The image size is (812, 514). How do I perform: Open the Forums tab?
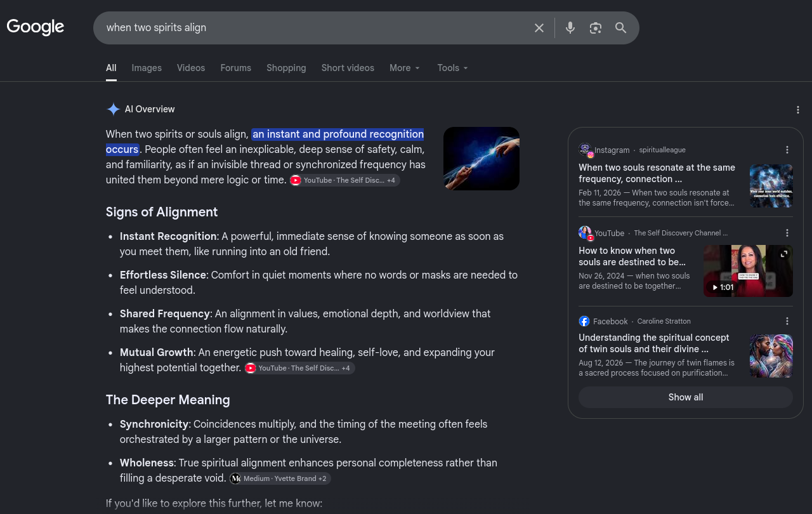point(236,68)
